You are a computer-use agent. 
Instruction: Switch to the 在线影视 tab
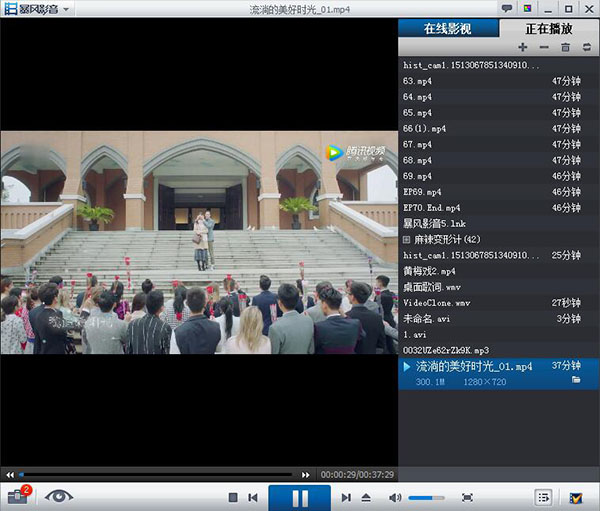point(448,28)
